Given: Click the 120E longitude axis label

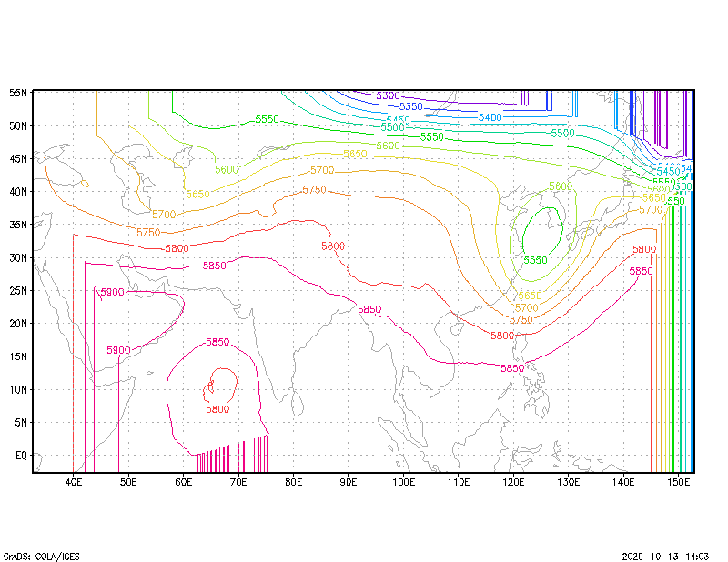Looking at the screenshot, I should click(x=513, y=482).
